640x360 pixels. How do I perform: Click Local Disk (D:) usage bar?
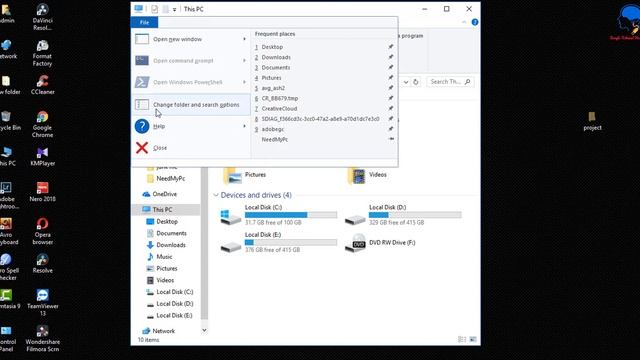pos(415,215)
